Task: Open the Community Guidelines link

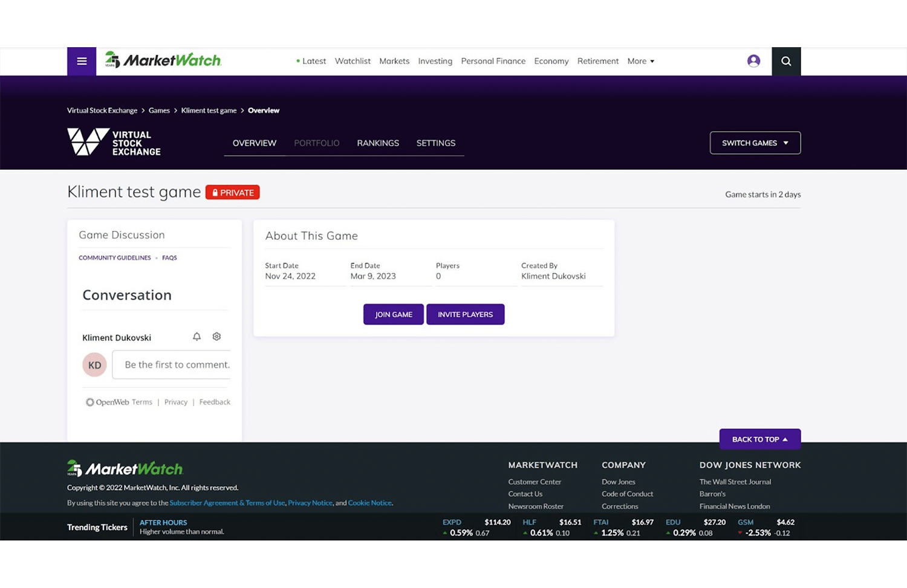Action: (x=115, y=258)
